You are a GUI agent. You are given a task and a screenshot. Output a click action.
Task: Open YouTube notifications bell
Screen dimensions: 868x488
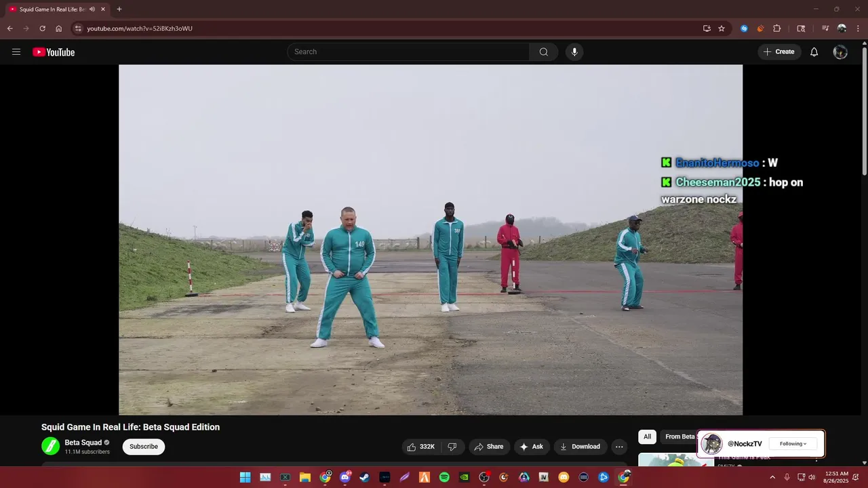814,52
